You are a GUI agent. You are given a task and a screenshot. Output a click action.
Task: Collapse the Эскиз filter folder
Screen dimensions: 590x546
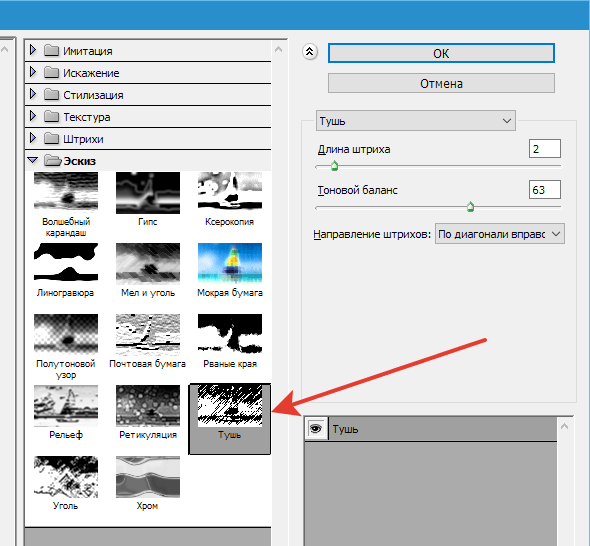pyautogui.click(x=33, y=160)
